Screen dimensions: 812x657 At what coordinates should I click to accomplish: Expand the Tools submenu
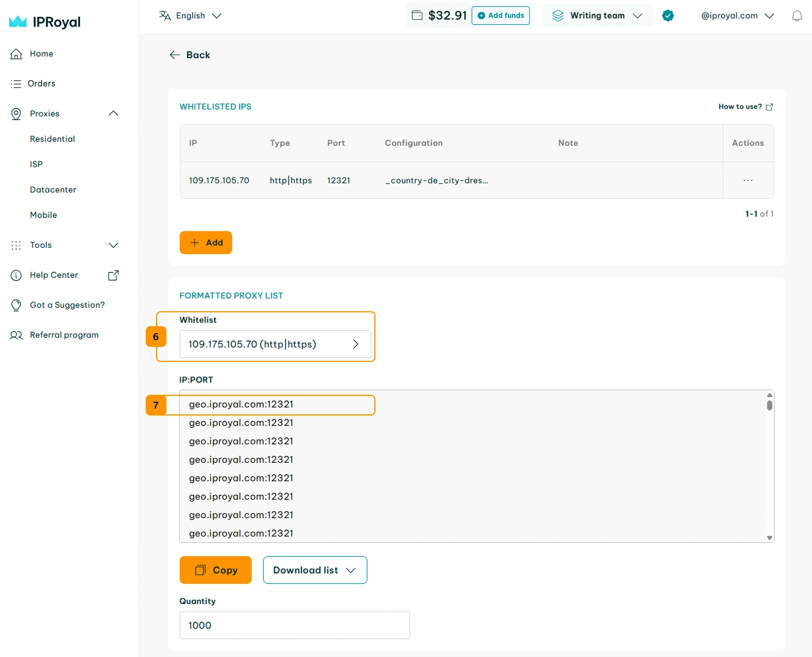pos(113,245)
